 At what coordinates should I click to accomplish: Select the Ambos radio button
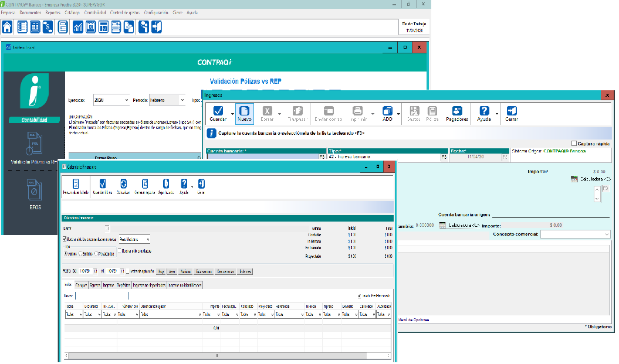[66, 254]
